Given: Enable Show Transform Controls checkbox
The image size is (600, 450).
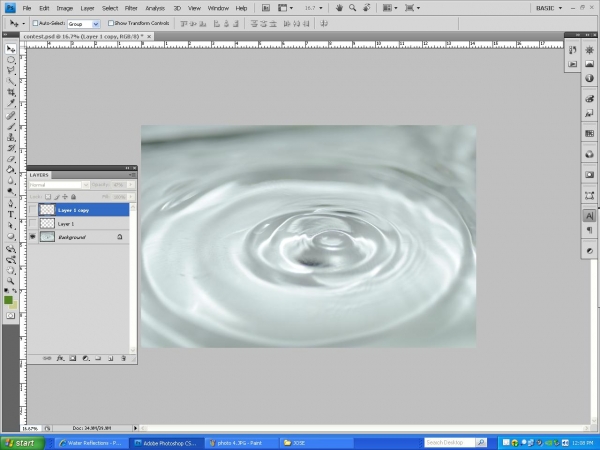Looking at the screenshot, I should [x=111, y=23].
